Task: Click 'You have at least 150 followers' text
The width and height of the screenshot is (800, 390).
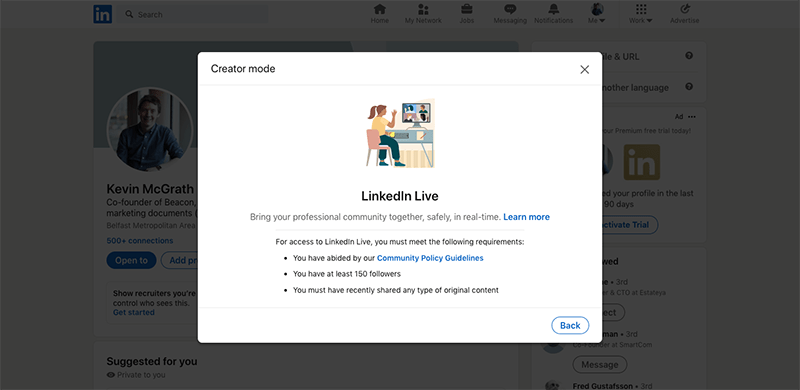Action: tap(347, 274)
